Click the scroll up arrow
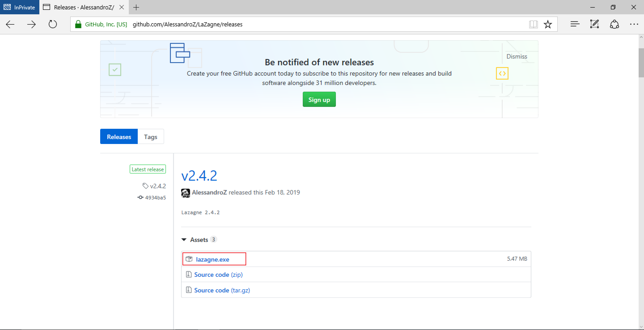This screenshot has width=644, height=330. pyautogui.click(x=641, y=37)
